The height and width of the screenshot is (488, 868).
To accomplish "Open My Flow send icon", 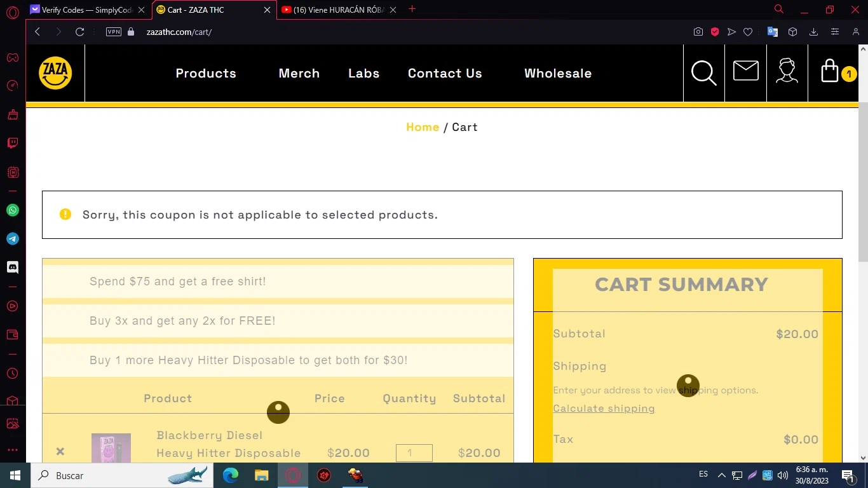I will click(731, 32).
